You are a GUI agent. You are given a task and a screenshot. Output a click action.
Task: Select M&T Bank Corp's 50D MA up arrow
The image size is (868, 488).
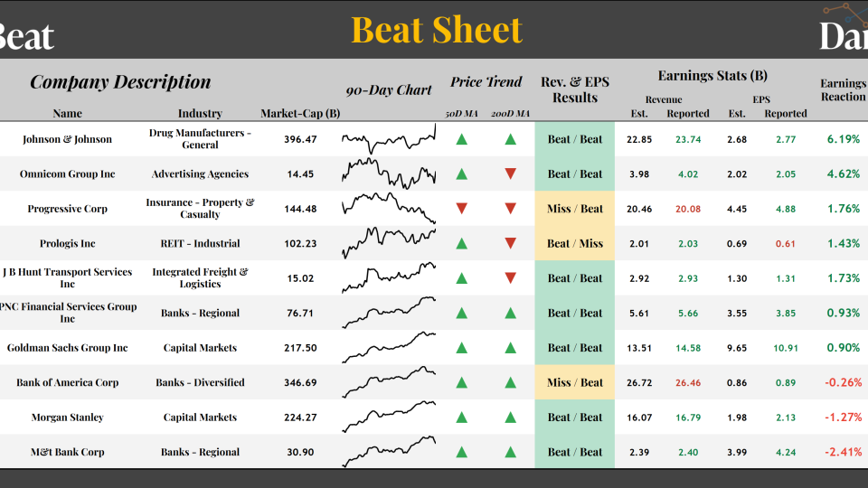tap(462, 452)
